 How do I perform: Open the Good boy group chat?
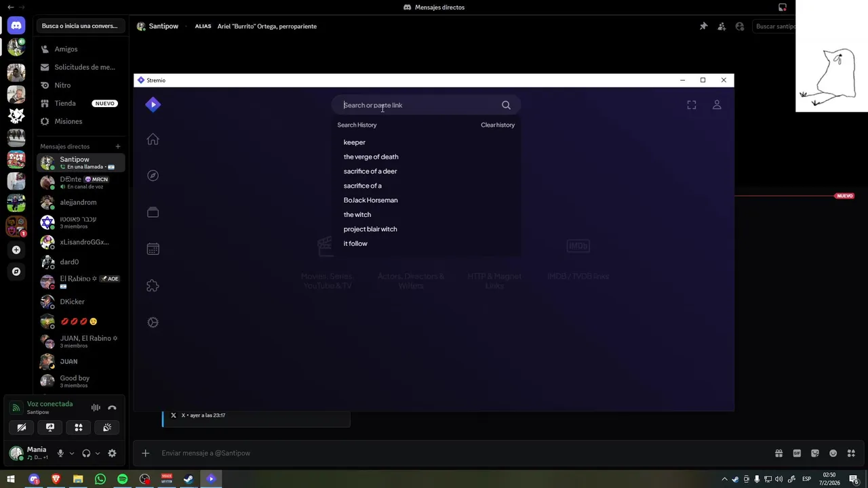pos(81,382)
